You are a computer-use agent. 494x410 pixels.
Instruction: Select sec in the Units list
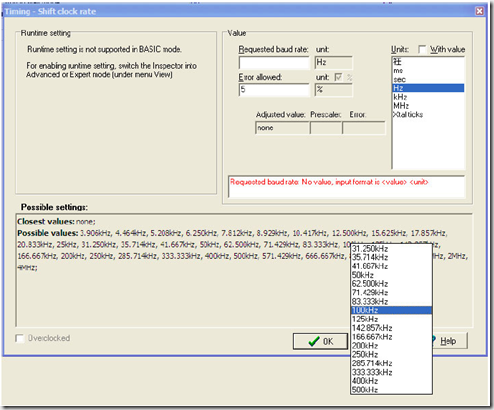pyautogui.click(x=428, y=79)
